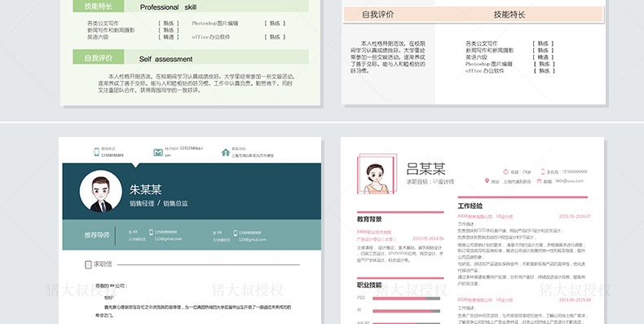Click the office办公软件 skill in green template
The image size is (644, 324).
(210, 37)
